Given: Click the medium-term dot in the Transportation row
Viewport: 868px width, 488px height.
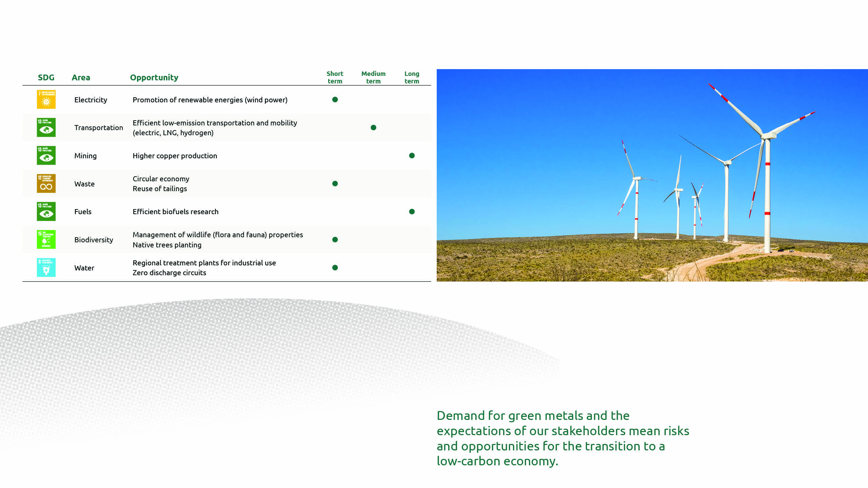Looking at the screenshot, I should point(373,127).
